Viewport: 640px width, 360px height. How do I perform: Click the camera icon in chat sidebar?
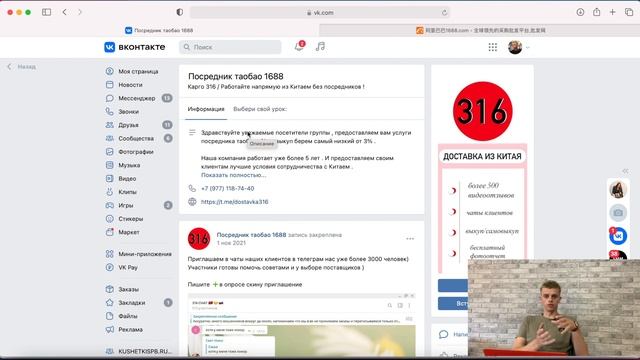coord(618,213)
